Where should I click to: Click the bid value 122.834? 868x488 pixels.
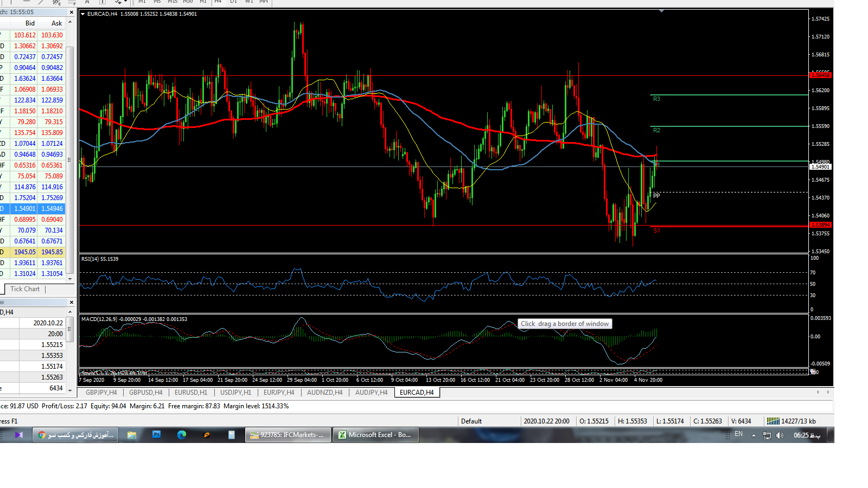click(24, 100)
